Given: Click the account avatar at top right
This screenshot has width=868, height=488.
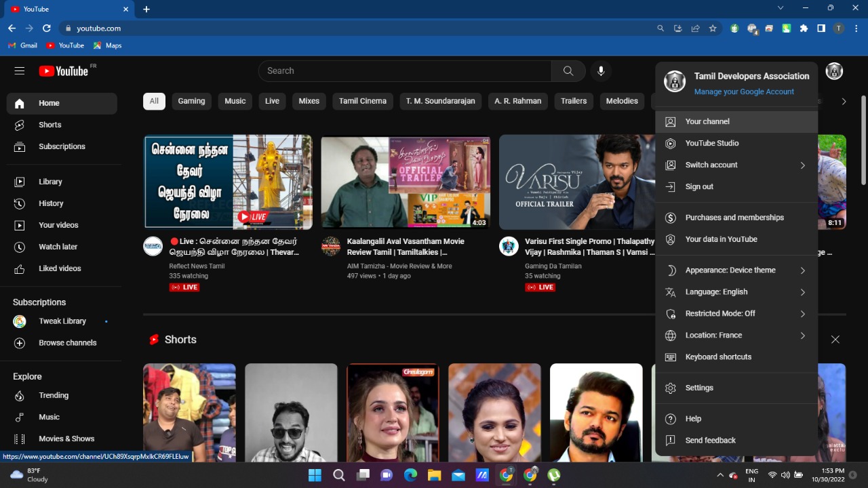Looking at the screenshot, I should (834, 70).
